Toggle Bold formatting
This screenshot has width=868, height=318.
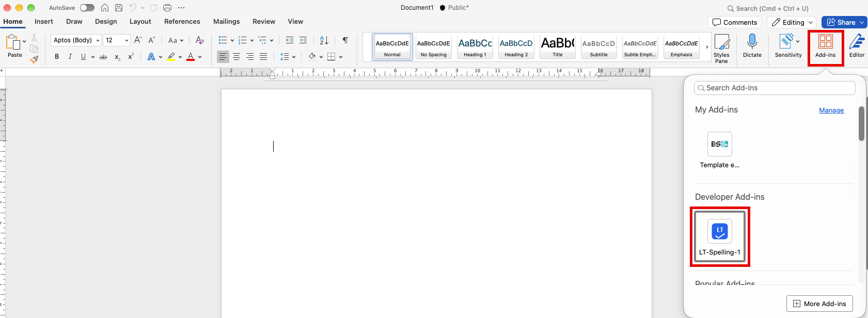pyautogui.click(x=57, y=57)
